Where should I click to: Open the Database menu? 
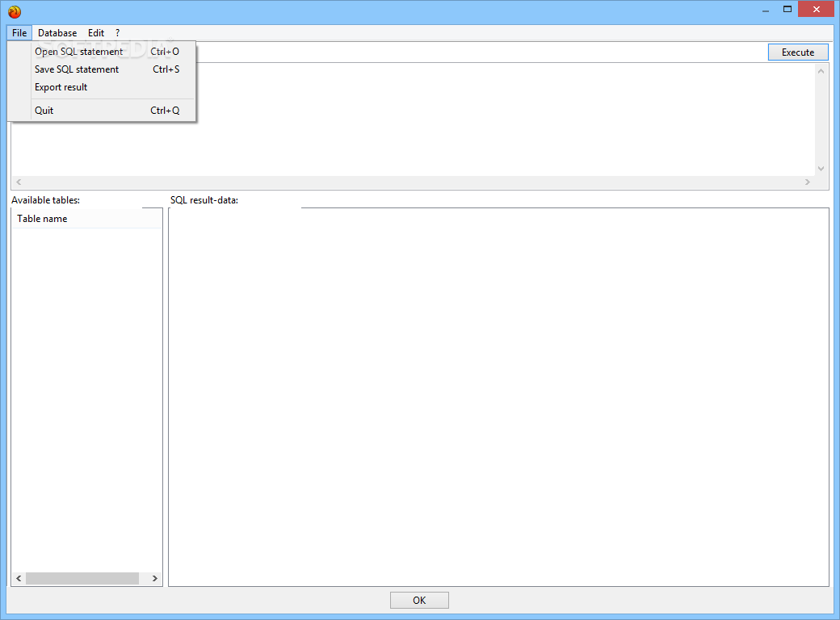point(57,32)
